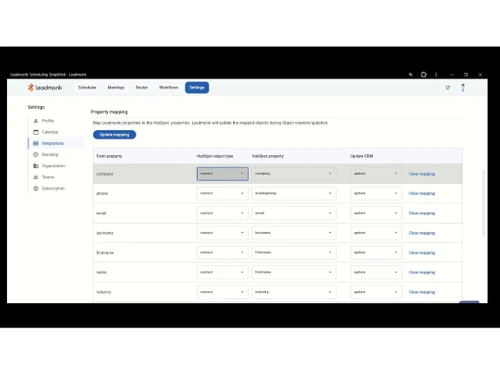Clear mapping for the email row
Image resolution: width=500 pixels, height=375 pixels.
click(x=422, y=213)
